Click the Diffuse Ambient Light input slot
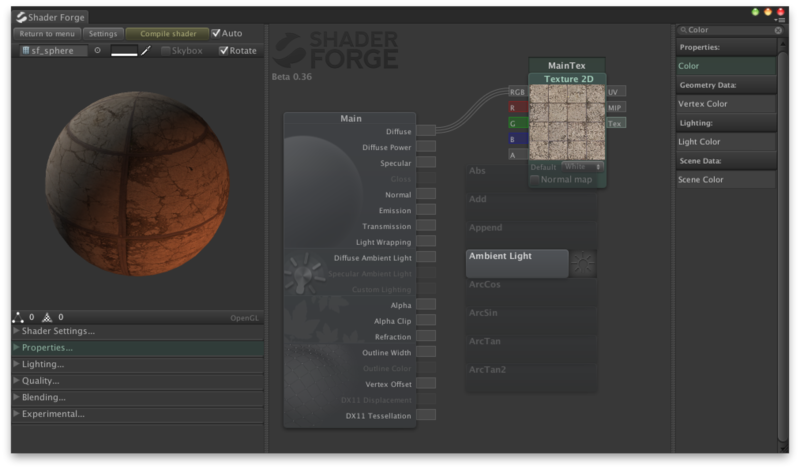This screenshot has width=800, height=469. [426, 258]
